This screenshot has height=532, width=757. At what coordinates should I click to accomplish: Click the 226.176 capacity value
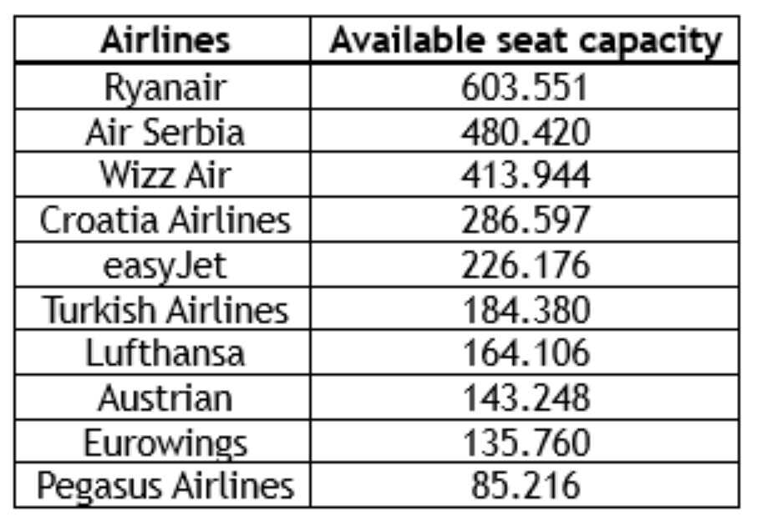pyautogui.click(x=526, y=265)
